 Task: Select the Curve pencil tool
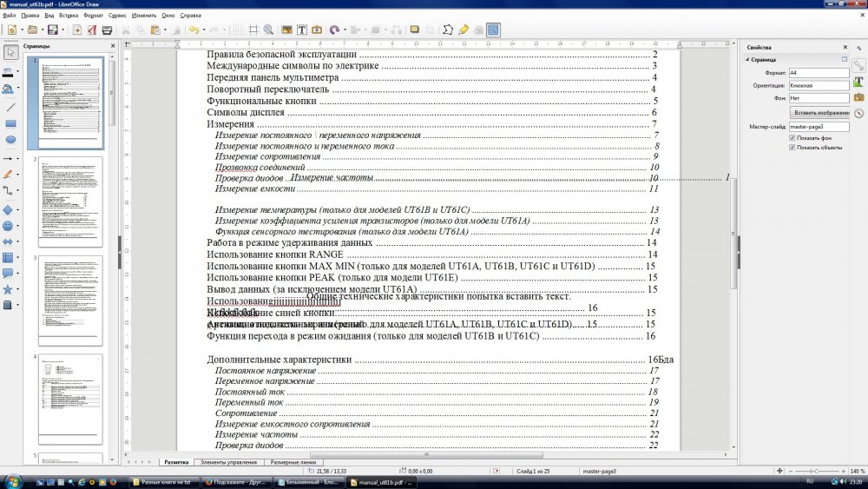8,175
